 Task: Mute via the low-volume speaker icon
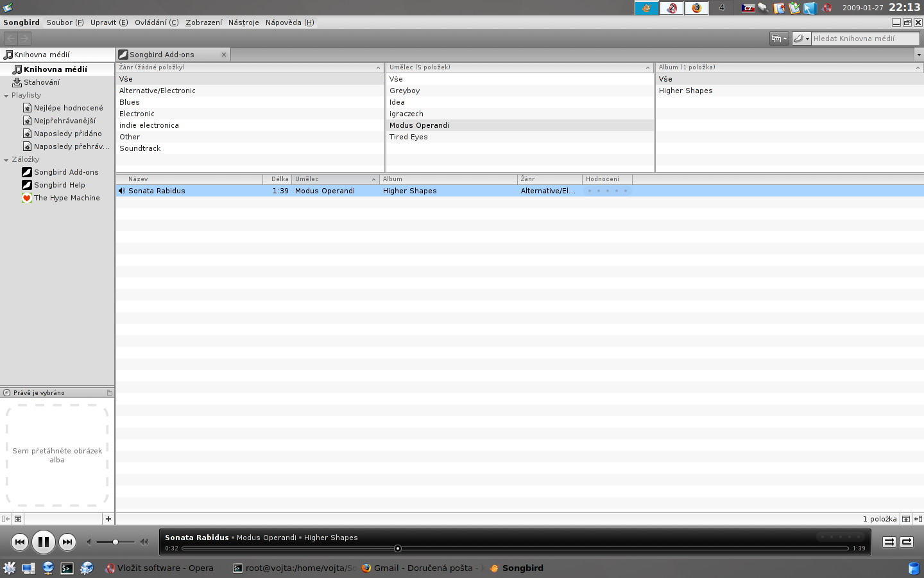[89, 542]
